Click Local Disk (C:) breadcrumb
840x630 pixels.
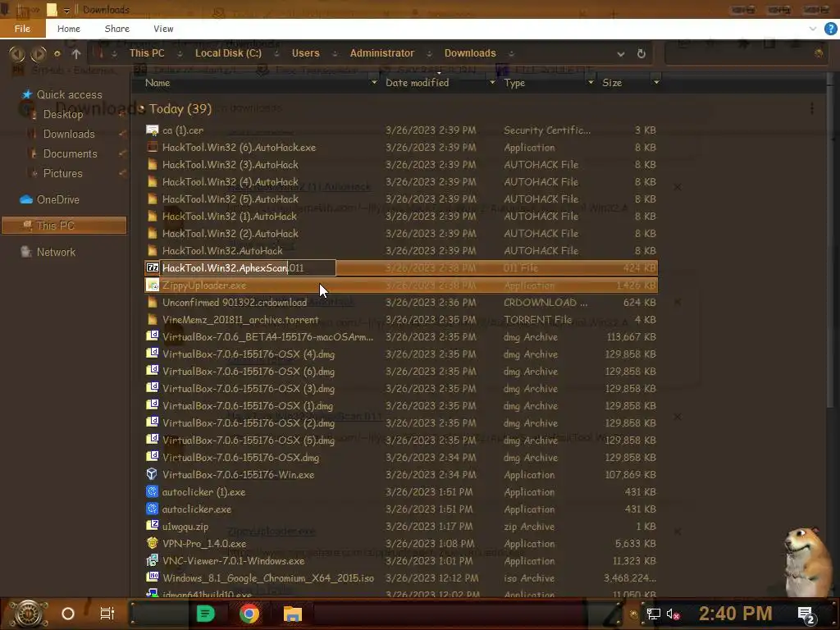pyautogui.click(x=228, y=53)
